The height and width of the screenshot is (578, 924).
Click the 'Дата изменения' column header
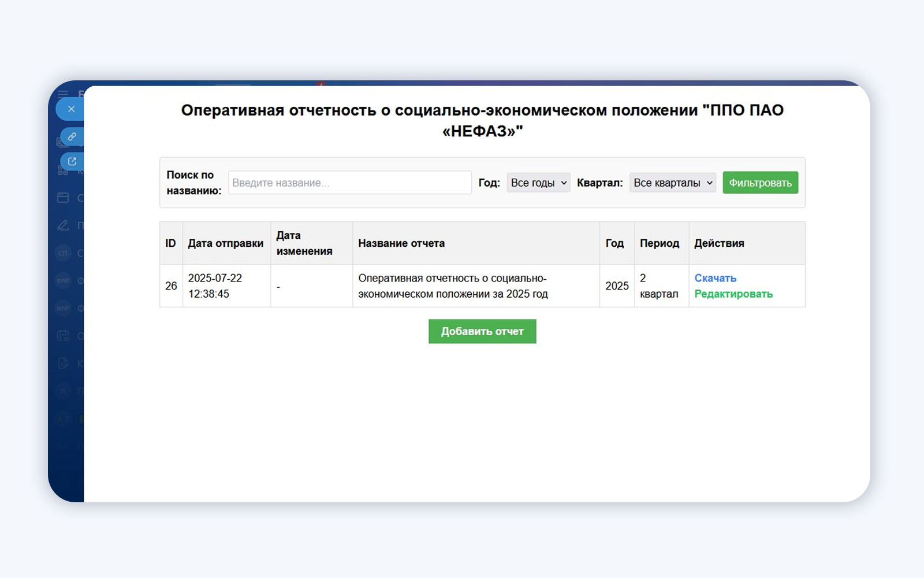312,243
